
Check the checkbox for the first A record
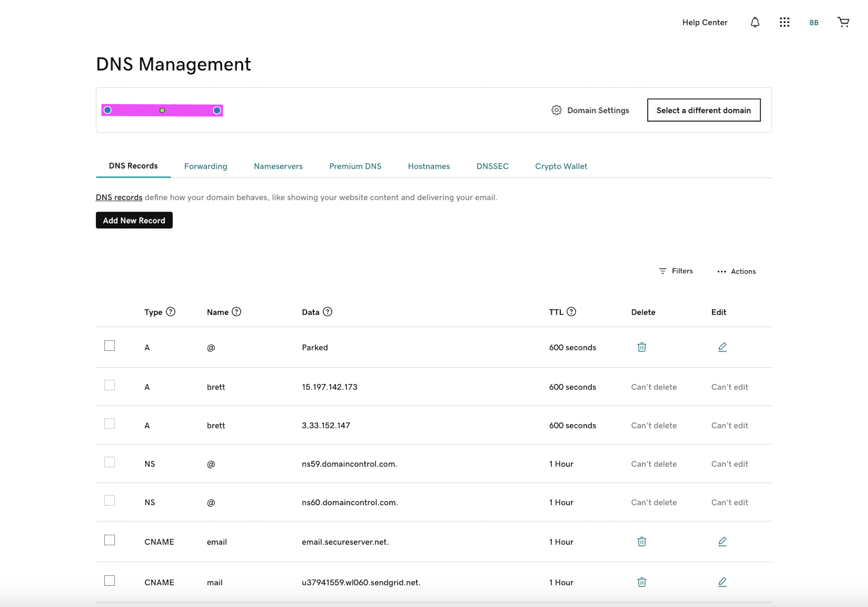click(x=109, y=345)
